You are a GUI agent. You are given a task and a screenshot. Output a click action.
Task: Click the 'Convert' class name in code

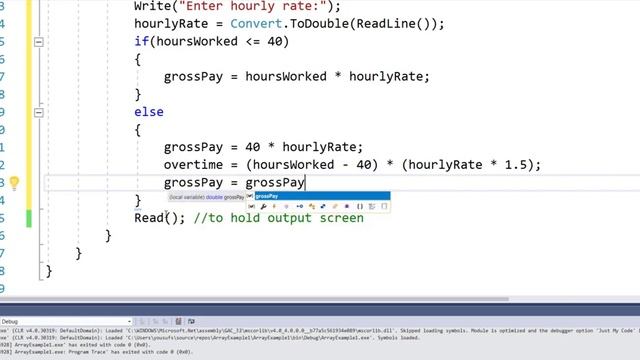(x=256, y=24)
